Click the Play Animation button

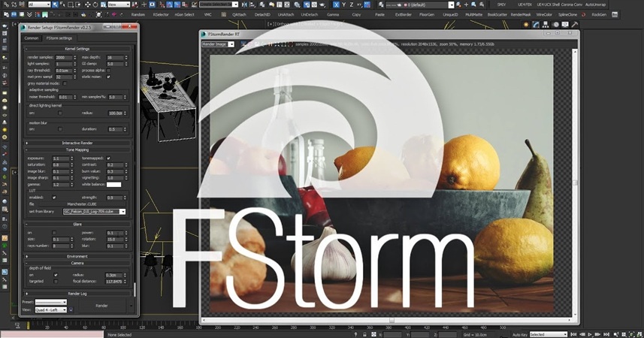click(x=590, y=335)
